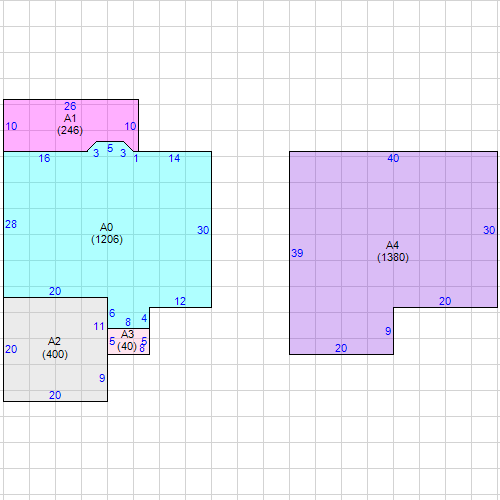Click the 39 dimension on A4's left side
Image resolution: width=500 pixels, height=500 pixels.
[297, 253]
